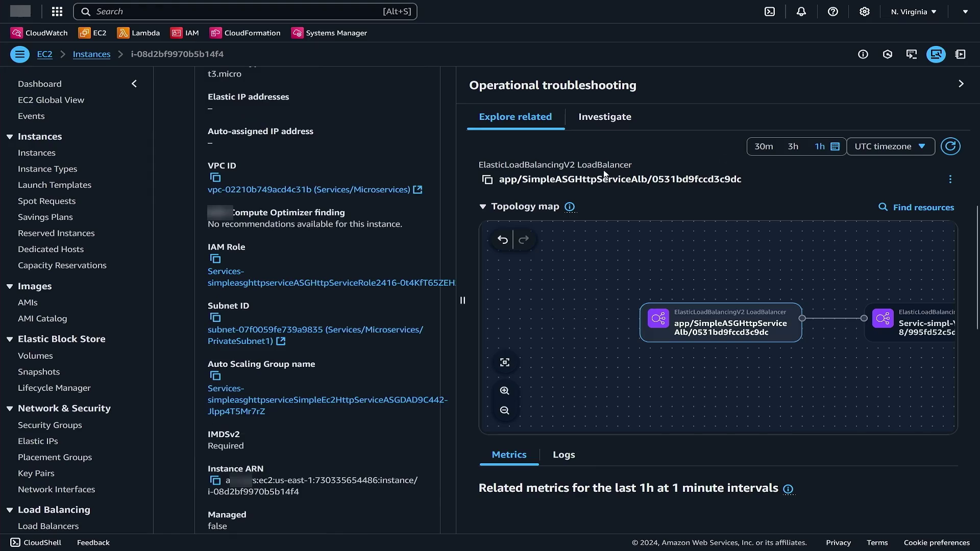Open related metrics info icon
This screenshot has height=551, width=980.
pos(788,489)
